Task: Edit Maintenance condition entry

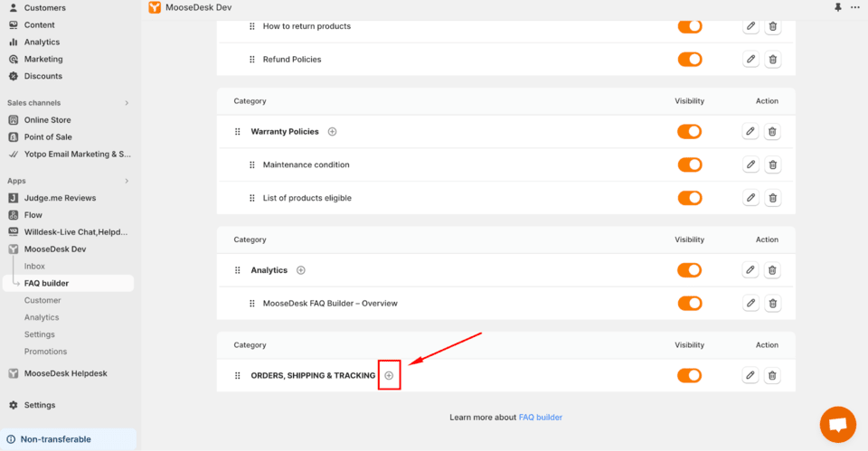Action: point(750,164)
